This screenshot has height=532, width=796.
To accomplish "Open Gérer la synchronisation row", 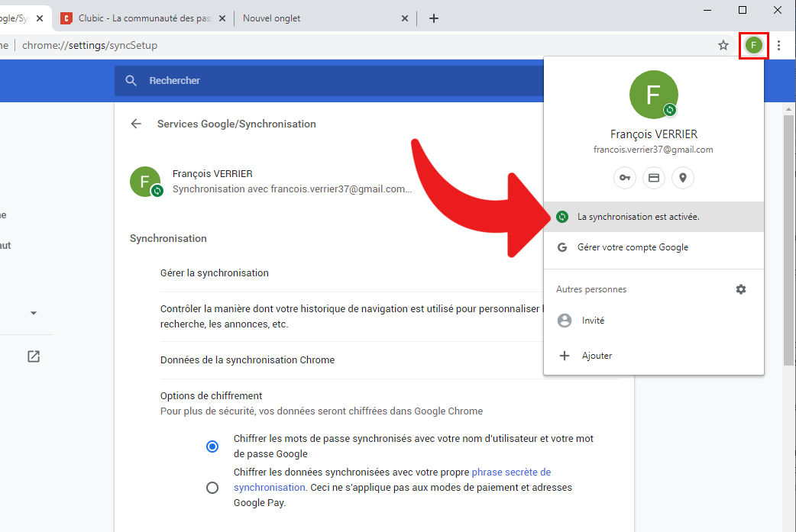I will 352,272.
